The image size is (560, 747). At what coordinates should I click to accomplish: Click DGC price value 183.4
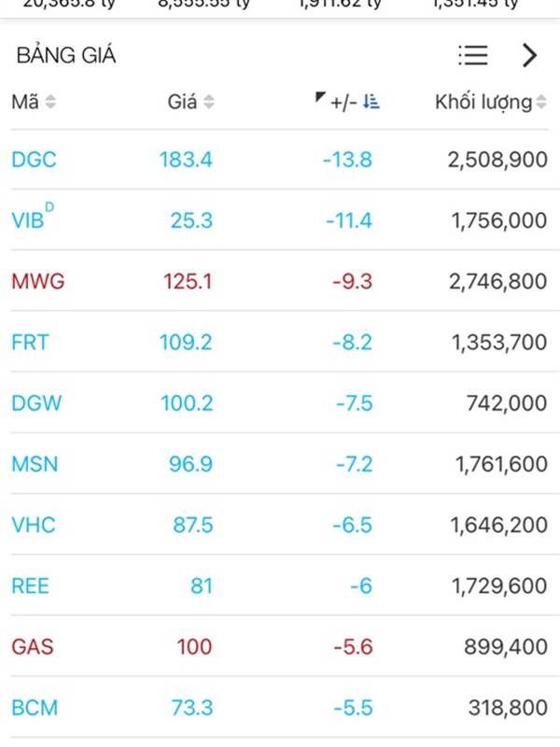click(x=186, y=160)
